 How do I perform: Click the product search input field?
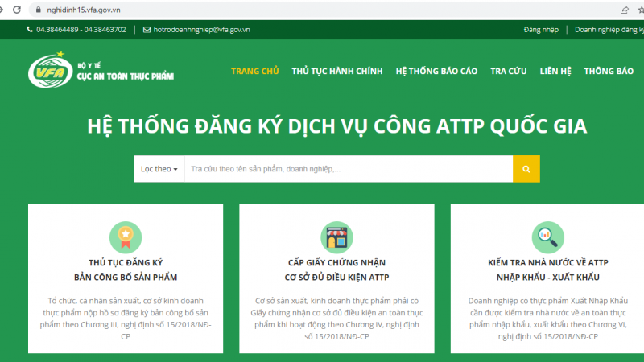[348, 169]
